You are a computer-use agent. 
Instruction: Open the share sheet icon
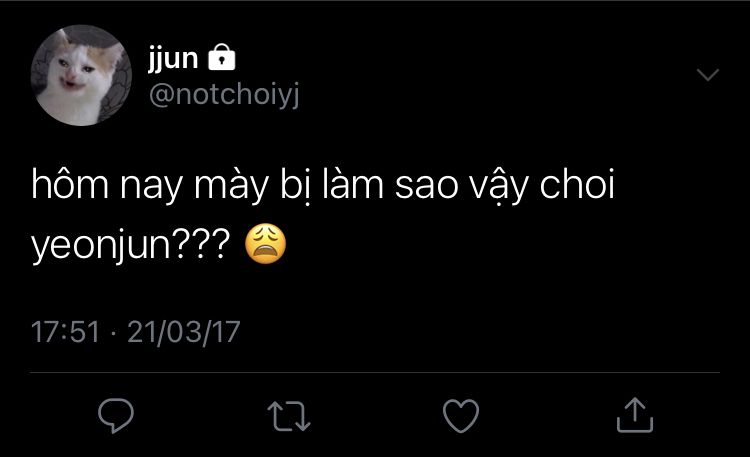[x=634, y=413]
